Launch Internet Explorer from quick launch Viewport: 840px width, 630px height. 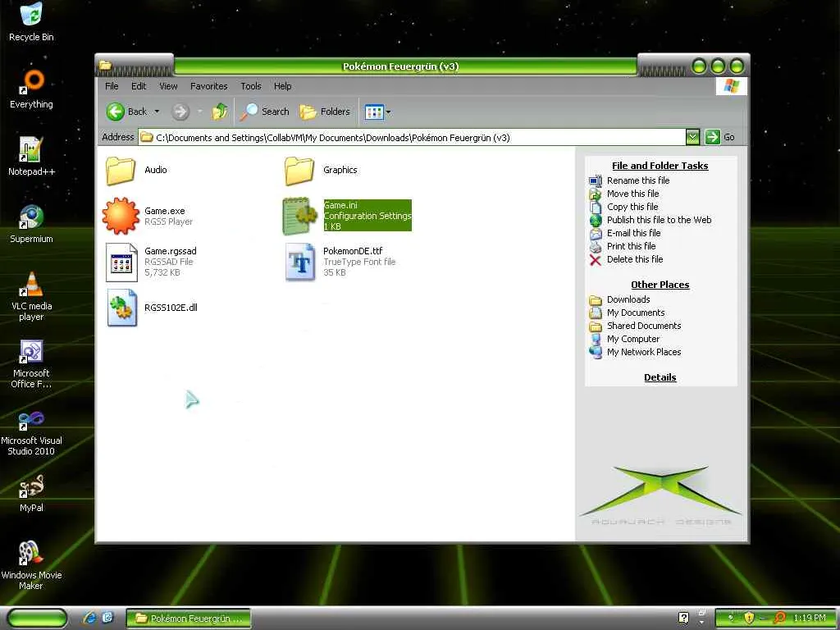(x=89, y=618)
